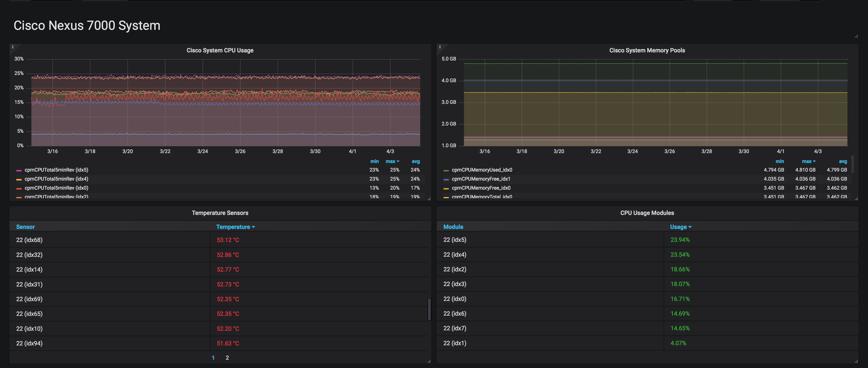868x368 pixels.
Task: Click the cpmCPUMemoryUsed_idx0 legend color dash
Action: click(446, 170)
